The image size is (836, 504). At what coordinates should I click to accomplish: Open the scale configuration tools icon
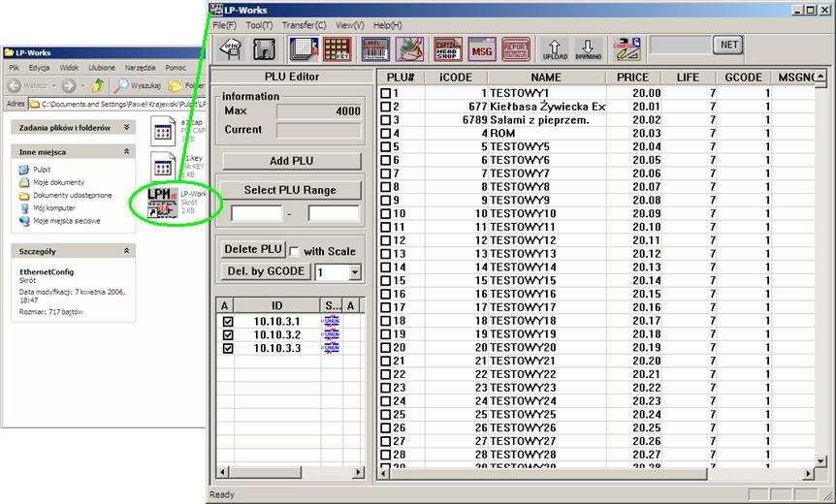coord(627,49)
